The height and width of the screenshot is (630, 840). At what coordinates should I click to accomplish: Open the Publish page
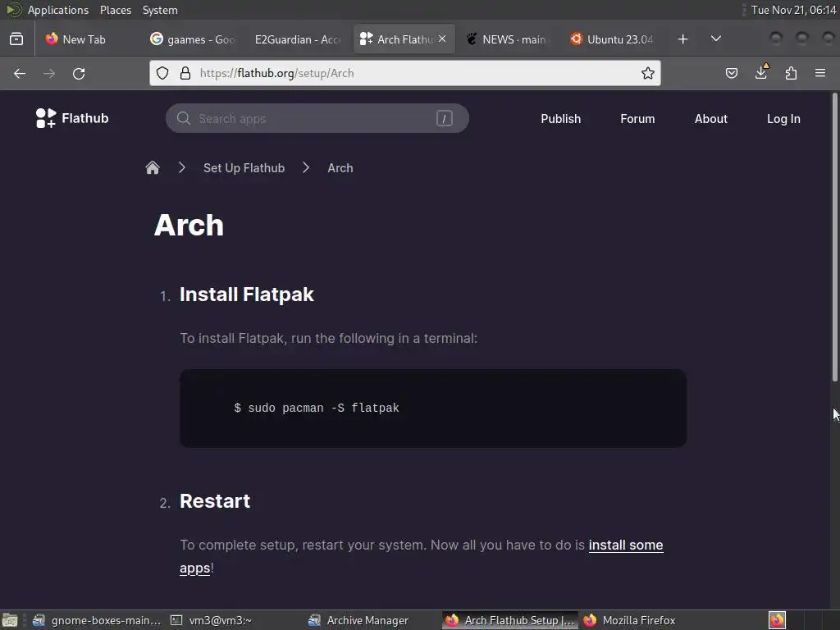tap(560, 119)
